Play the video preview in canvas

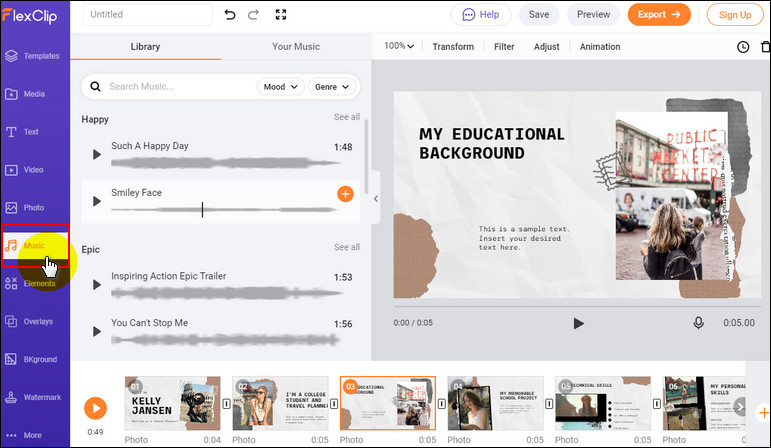[x=579, y=323]
